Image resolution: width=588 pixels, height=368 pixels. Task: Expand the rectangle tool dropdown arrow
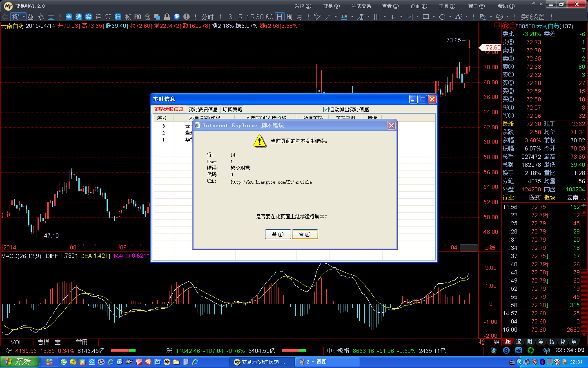click(433, 17)
